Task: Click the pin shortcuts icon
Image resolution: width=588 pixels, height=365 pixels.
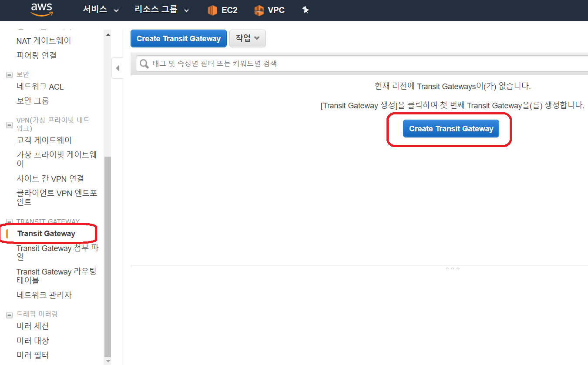Action: (x=306, y=10)
